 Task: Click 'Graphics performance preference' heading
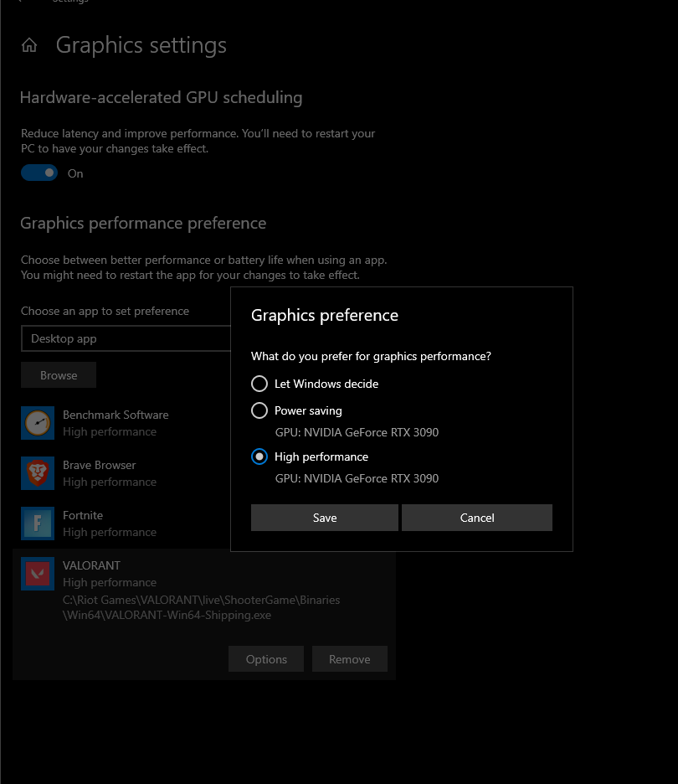point(143,223)
